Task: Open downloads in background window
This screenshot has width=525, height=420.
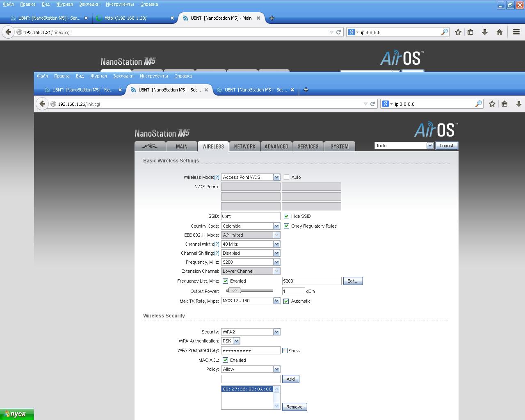Action: 484,32
